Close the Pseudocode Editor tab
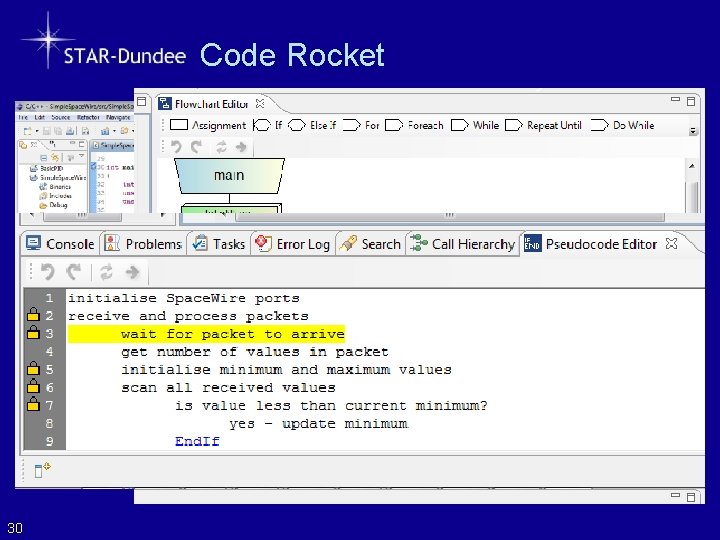 point(671,243)
